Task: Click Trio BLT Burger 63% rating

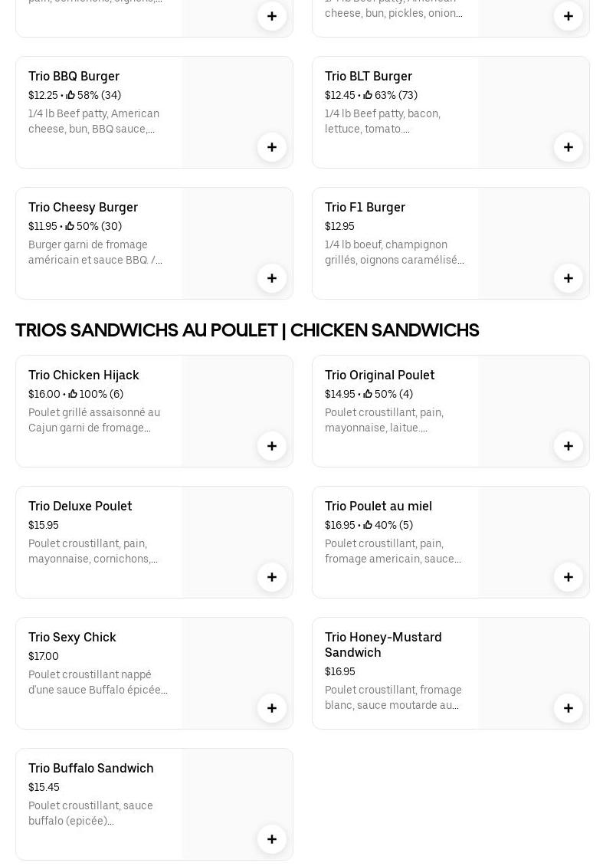Action: tap(391, 95)
